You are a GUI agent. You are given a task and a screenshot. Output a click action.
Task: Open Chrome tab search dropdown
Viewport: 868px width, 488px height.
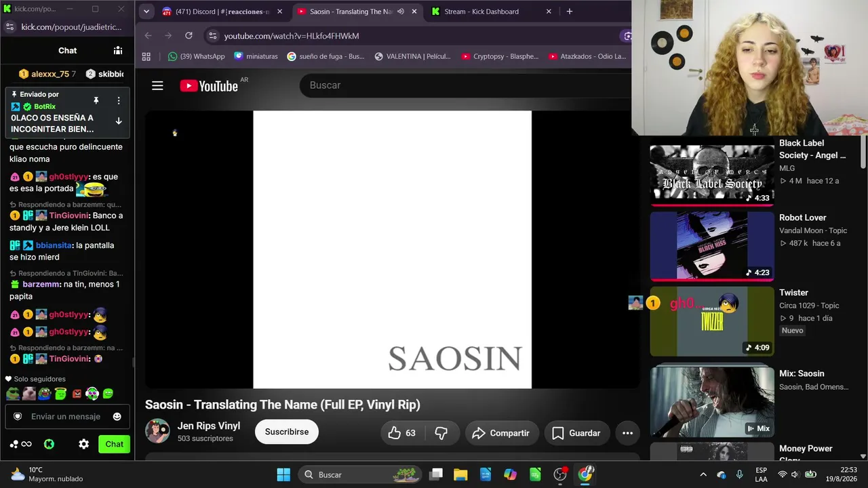pos(146,12)
